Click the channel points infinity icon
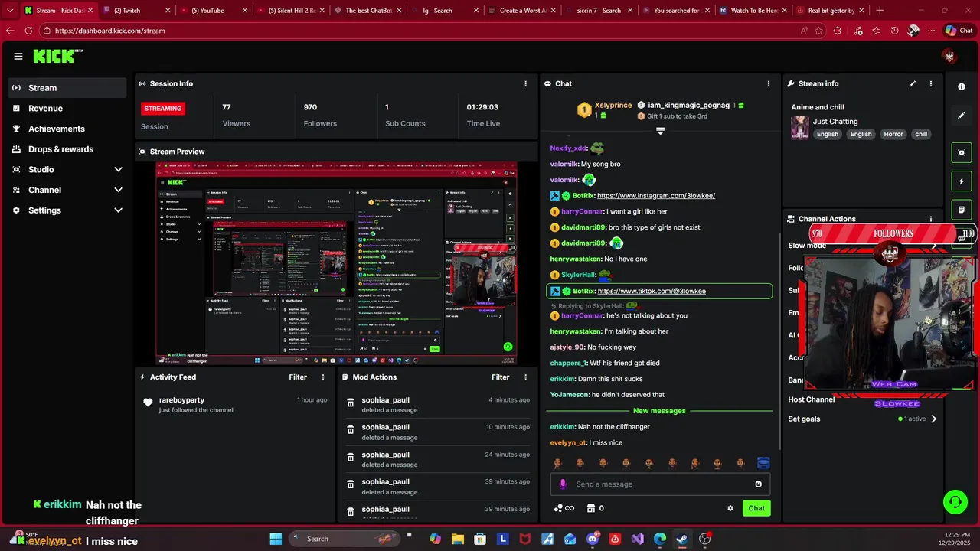The image size is (980, 551). point(564,508)
